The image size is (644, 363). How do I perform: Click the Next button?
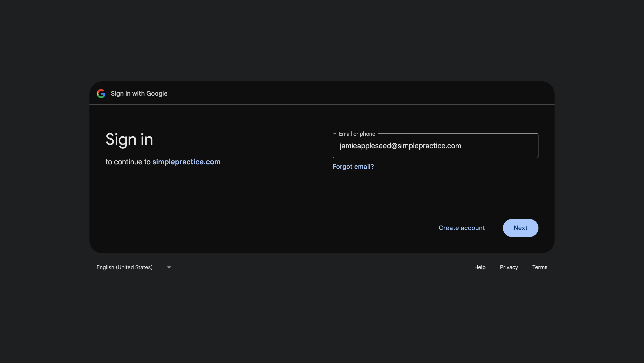tap(521, 228)
